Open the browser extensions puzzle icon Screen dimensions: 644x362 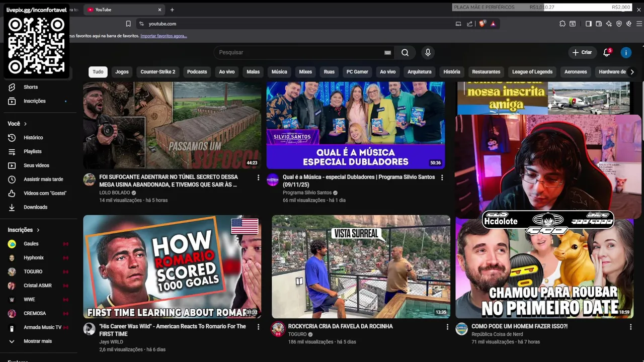(x=562, y=24)
